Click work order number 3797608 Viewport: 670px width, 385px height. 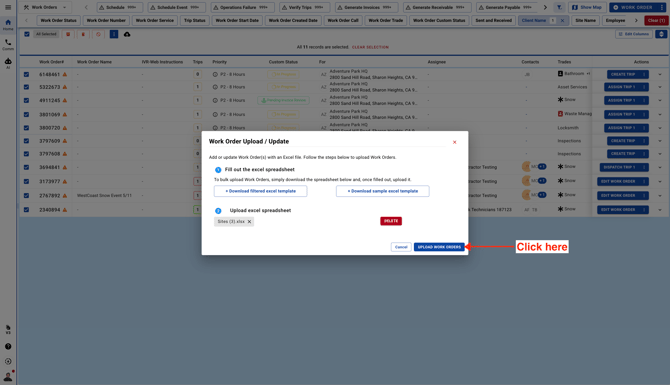click(x=50, y=154)
